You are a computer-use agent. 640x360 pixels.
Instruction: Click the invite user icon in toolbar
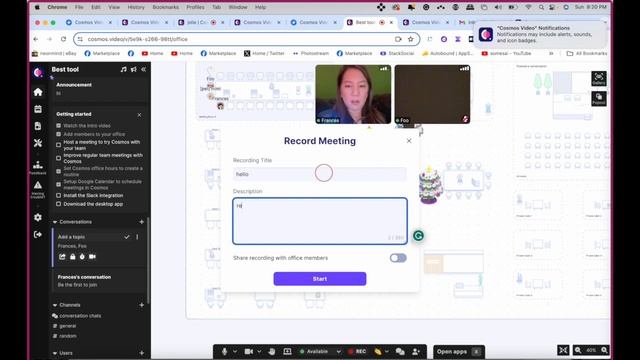[416, 351]
